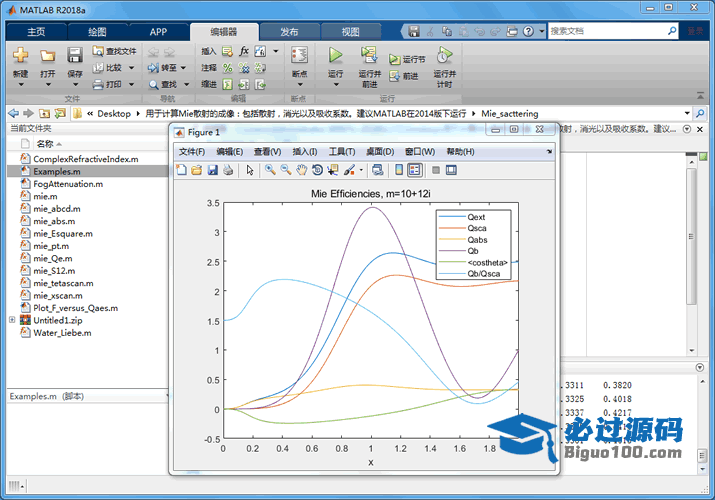715x500 pixels.
Task: Click the Breakpoints icon
Action: point(300,55)
